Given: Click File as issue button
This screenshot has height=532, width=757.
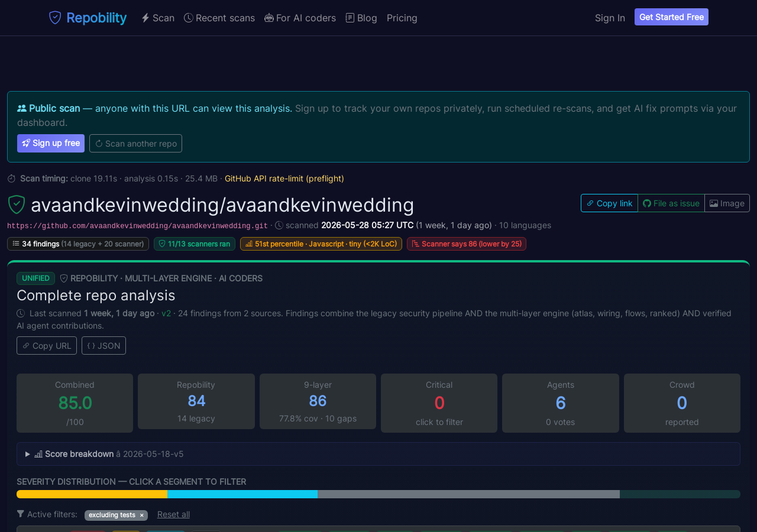Looking at the screenshot, I should point(671,203).
